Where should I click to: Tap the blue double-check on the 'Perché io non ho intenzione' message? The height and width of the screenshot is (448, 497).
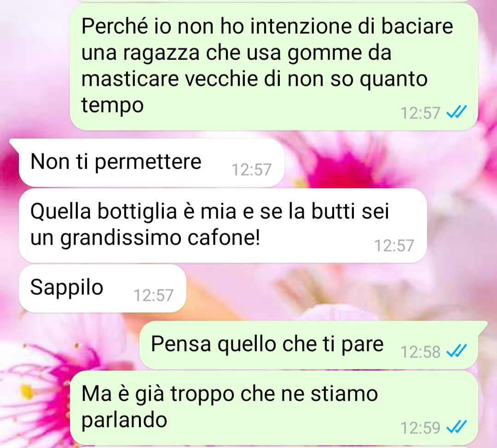(x=457, y=112)
